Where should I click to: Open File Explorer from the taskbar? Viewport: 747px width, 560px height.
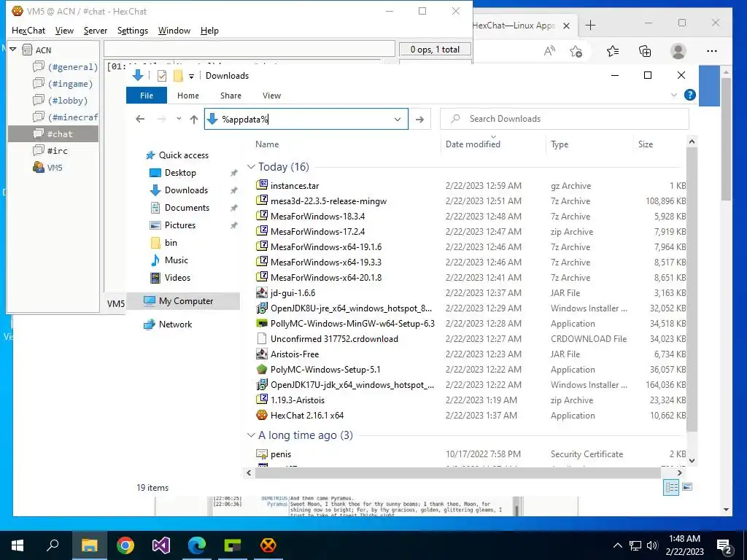pyautogui.click(x=89, y=545)
